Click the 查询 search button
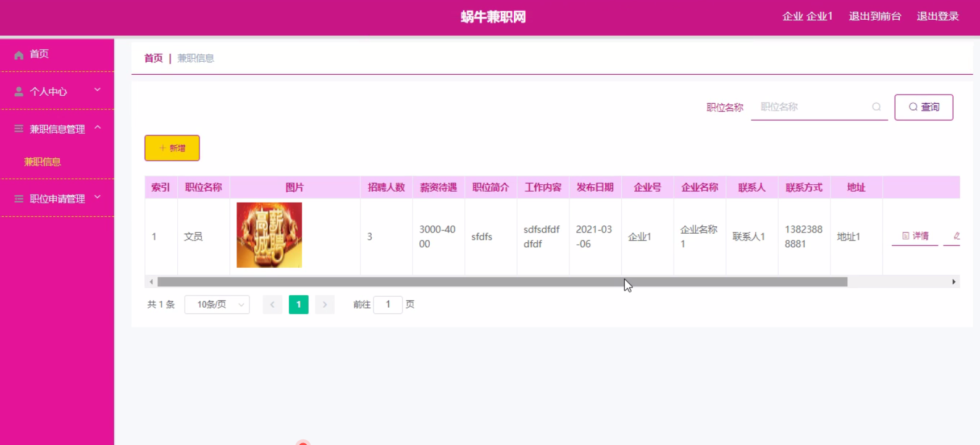 click(x=924, y=107)
